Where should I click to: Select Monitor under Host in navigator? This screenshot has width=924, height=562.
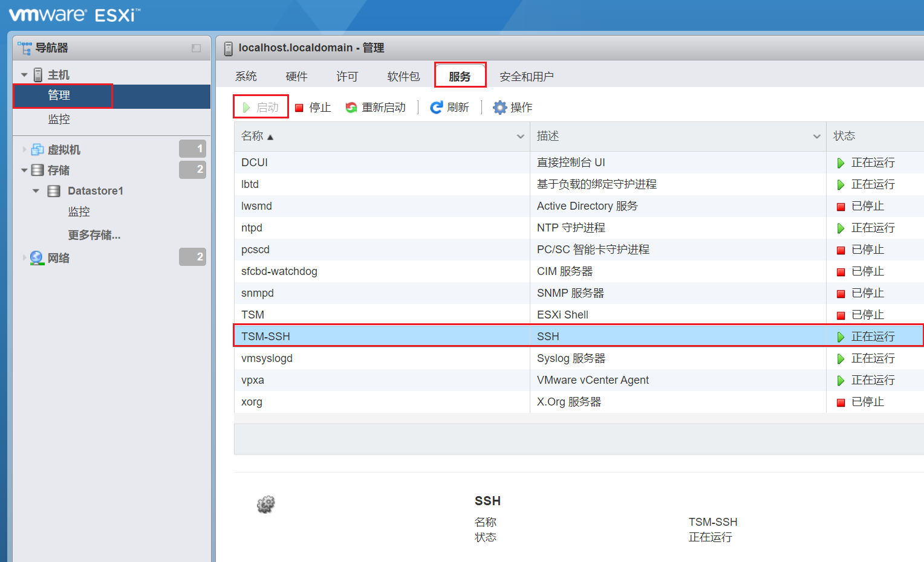[59, 120]
